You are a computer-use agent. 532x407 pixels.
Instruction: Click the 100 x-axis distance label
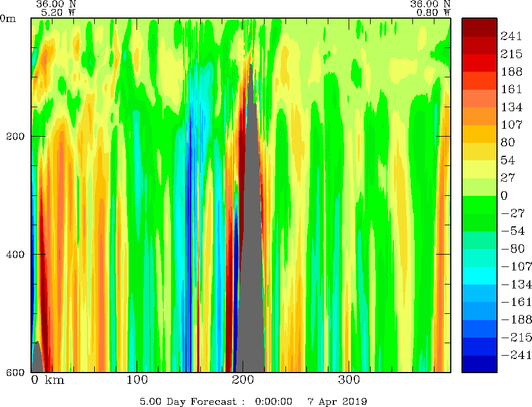point(137,379)
